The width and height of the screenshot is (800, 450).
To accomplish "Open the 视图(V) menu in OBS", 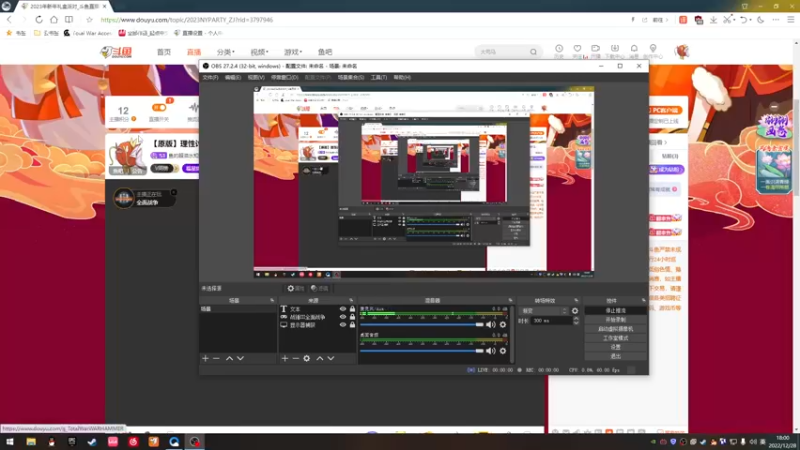I will point(256,78).
